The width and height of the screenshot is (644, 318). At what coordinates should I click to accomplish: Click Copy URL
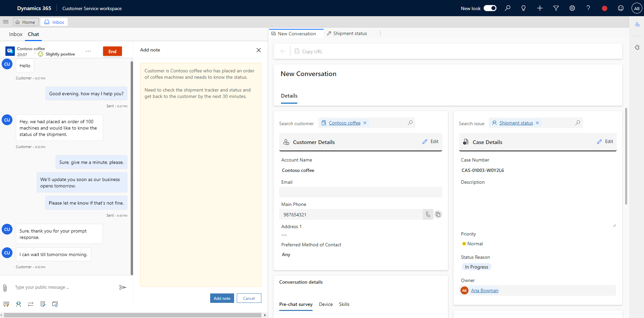coord(309,51)
